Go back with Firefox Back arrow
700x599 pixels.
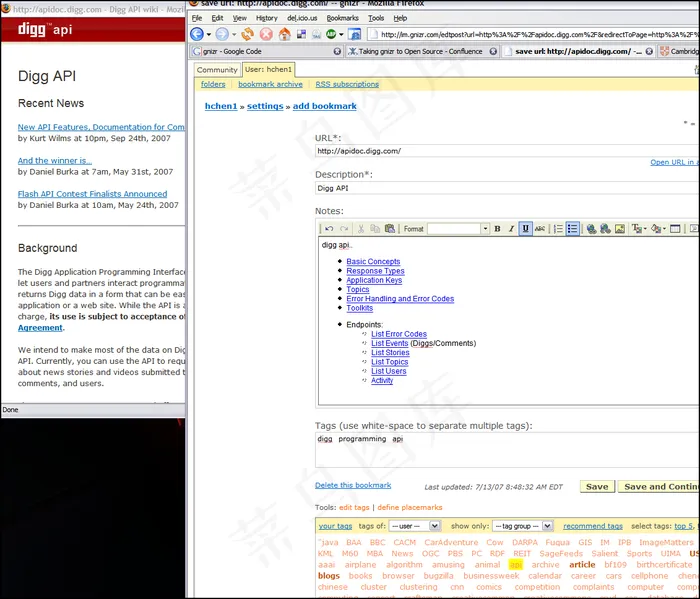tap(197, 34)
